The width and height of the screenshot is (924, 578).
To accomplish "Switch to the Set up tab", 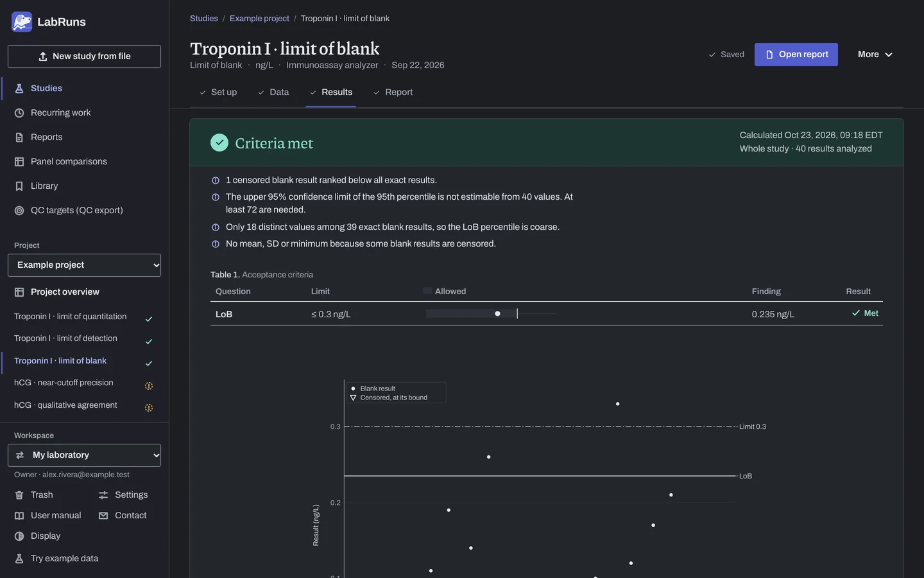I will pyautogui.click(x=218, y=92).
